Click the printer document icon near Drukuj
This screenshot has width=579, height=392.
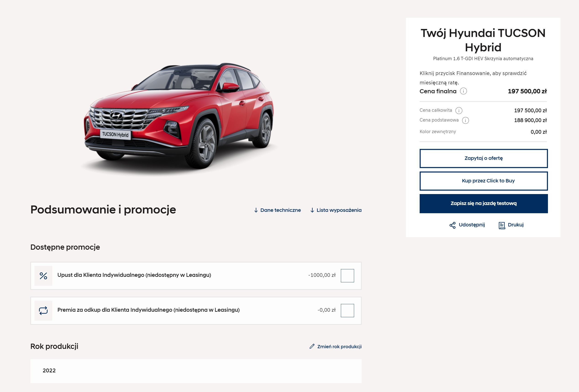click(502, 226)
